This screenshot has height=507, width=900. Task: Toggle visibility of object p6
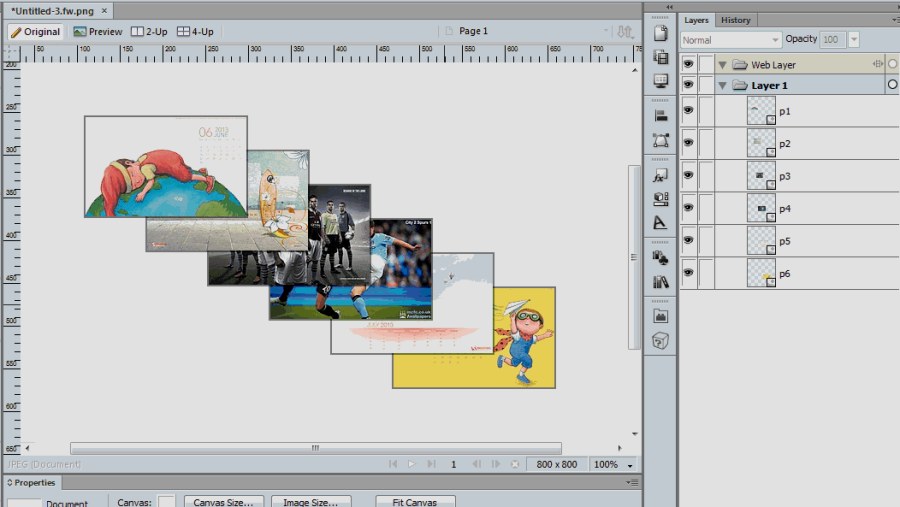[688, 272]
